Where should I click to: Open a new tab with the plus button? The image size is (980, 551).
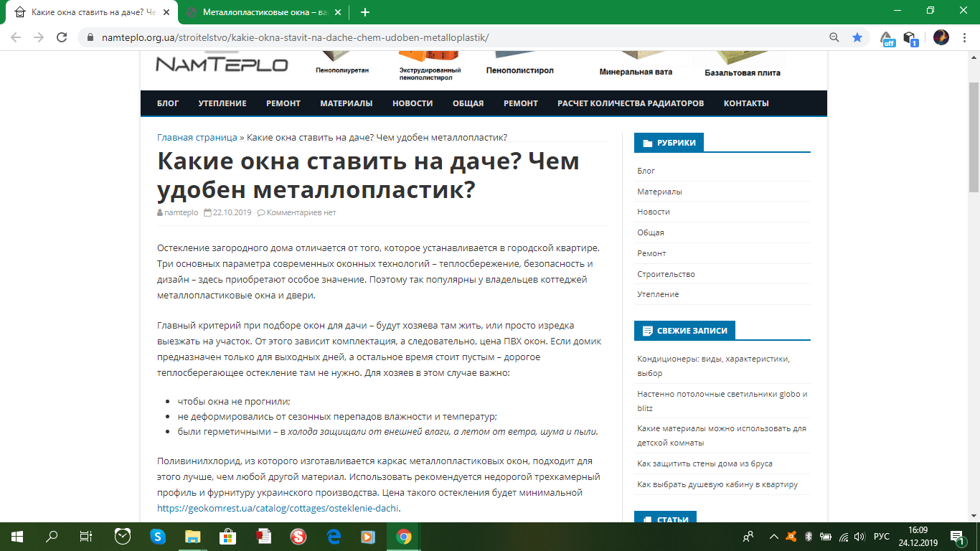pos(365,12)
